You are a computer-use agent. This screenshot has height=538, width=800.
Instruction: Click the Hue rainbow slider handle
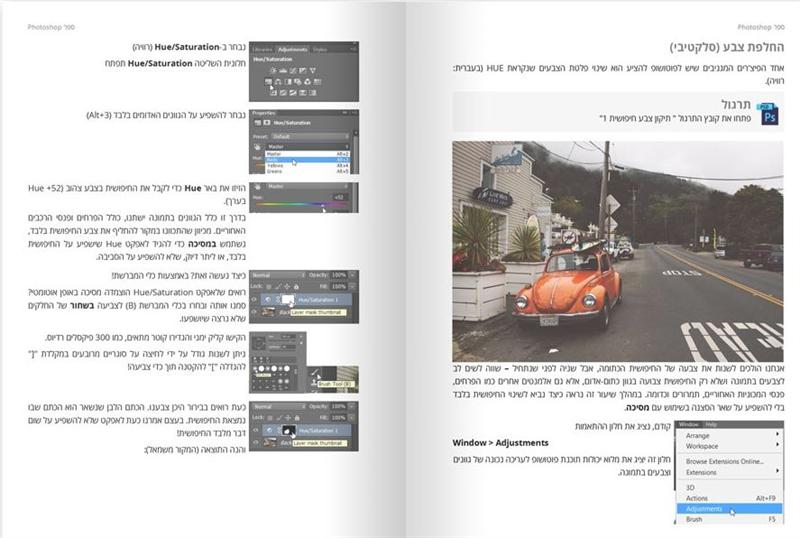coord(322,205)
